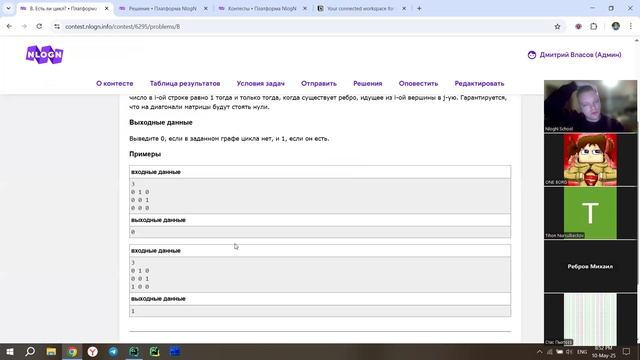Show hidden system tray icons
Image resolution: width=640 pixels, height=360 pixels.
[539, 352]
